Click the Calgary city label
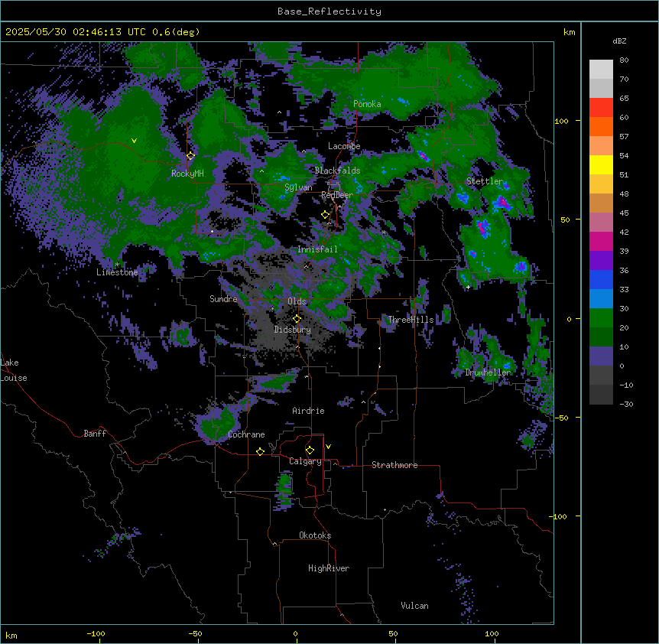 tap(306, 461)
